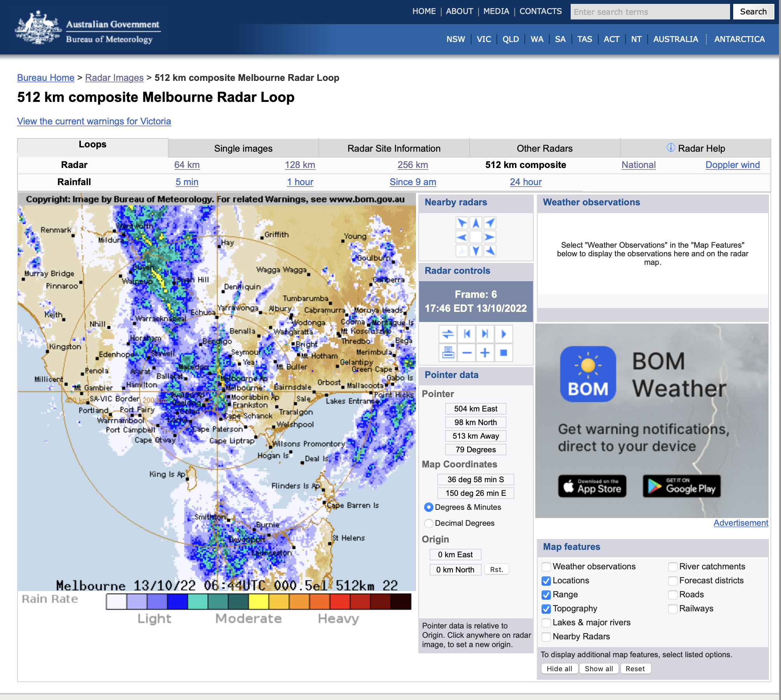Click the yellow rain rate swatch
Screen dimensions: 781x700
pyautogui.click(x=259, y=602)
